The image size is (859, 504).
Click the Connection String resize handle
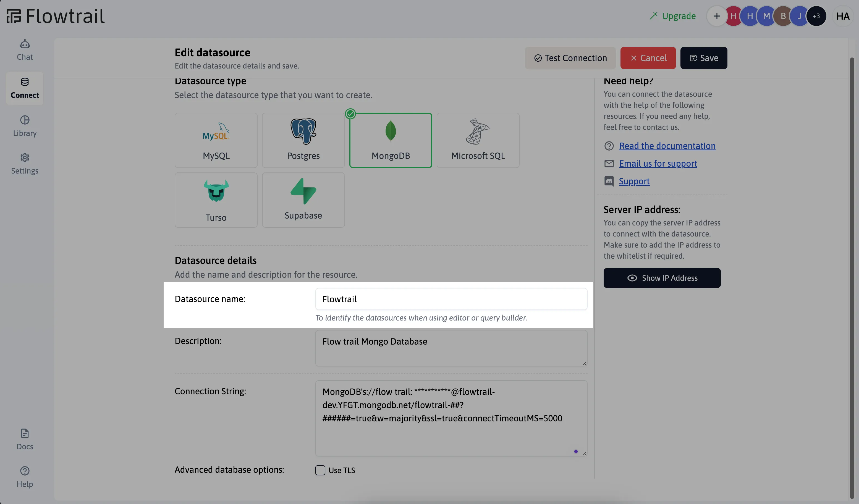(584, 453)
